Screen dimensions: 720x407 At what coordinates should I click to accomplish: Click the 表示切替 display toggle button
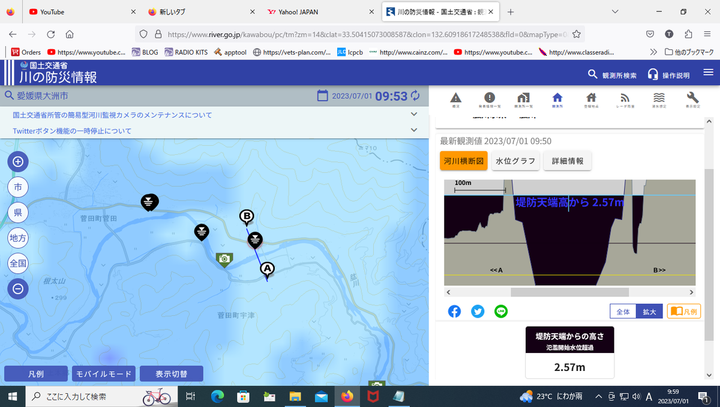[178, 373]
